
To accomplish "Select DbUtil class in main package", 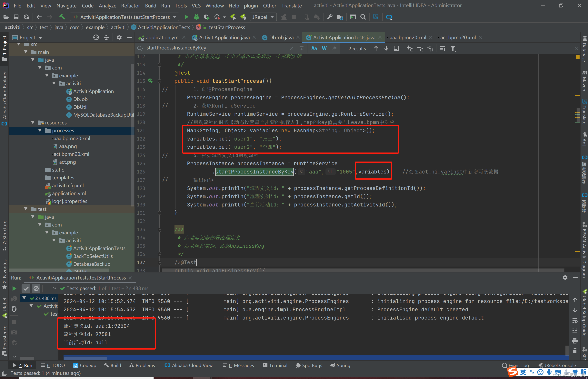I will tap(77, 107).
